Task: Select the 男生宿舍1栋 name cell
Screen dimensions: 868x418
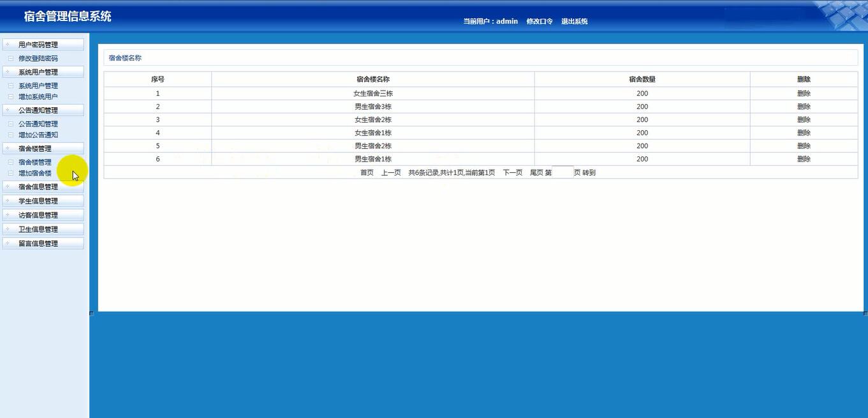Action: click(373, 159)
